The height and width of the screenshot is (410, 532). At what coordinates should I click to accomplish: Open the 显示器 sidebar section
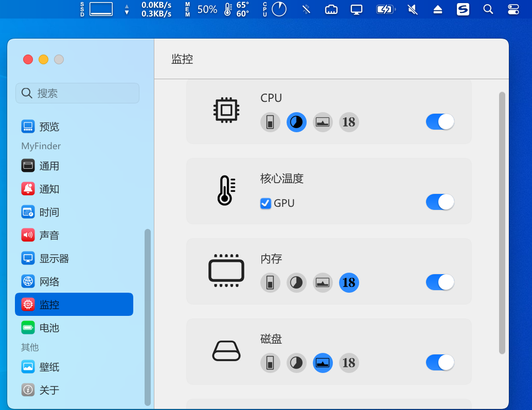pos(74,258)
